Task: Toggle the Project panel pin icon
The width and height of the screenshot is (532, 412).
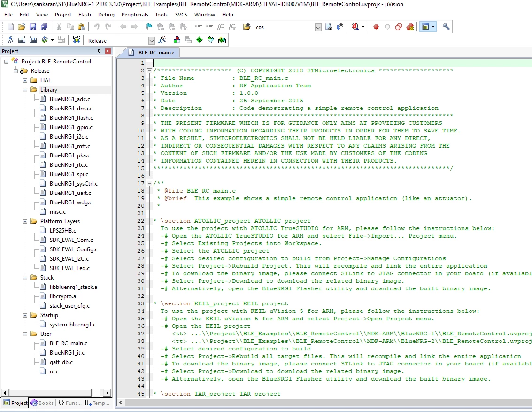Action: coord(99,51)
